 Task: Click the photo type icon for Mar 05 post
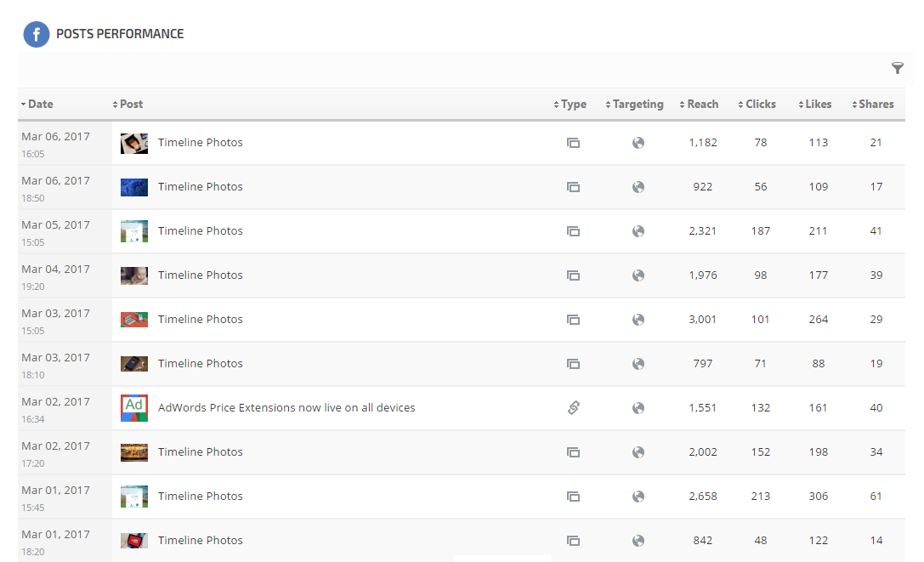point(573,231)
